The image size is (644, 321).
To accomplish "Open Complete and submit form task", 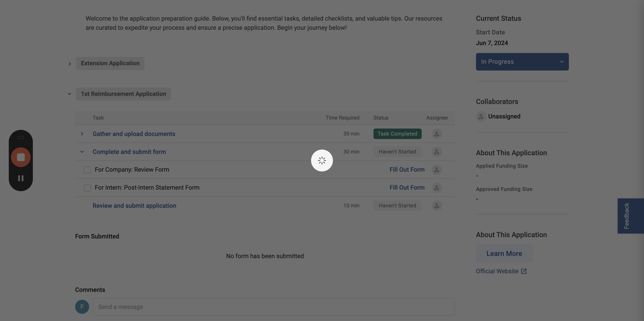I will point(129,152).
